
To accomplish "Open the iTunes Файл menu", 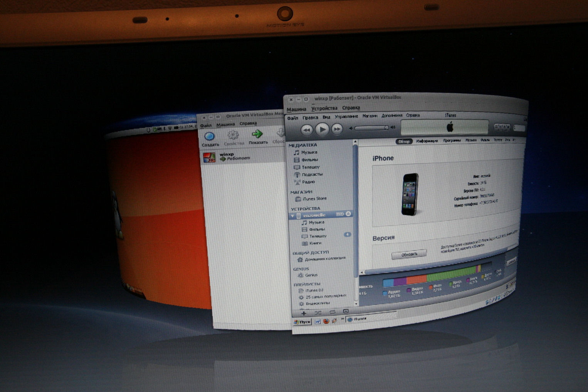I will [293, 118].
